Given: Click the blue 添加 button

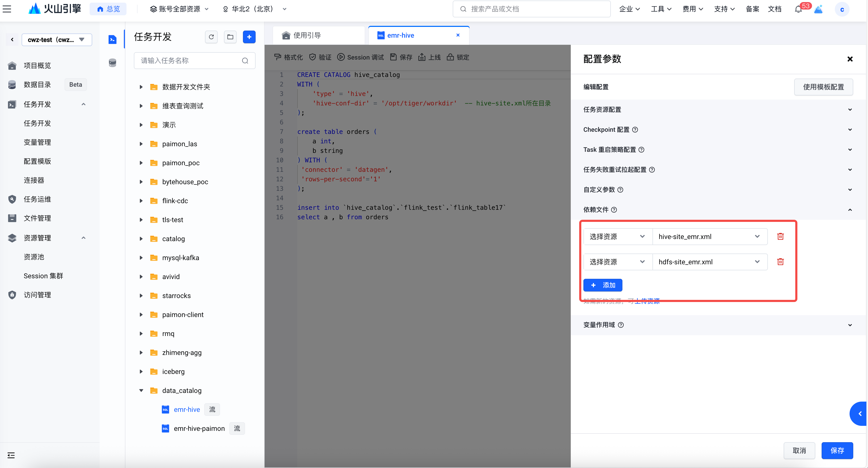Looking at the screenshot, I should click(602, 285).
